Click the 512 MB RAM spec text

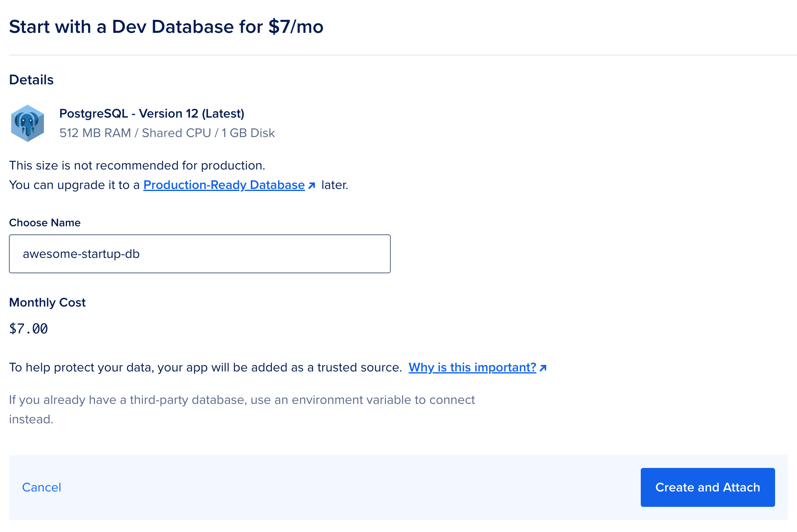pos(167,133)
